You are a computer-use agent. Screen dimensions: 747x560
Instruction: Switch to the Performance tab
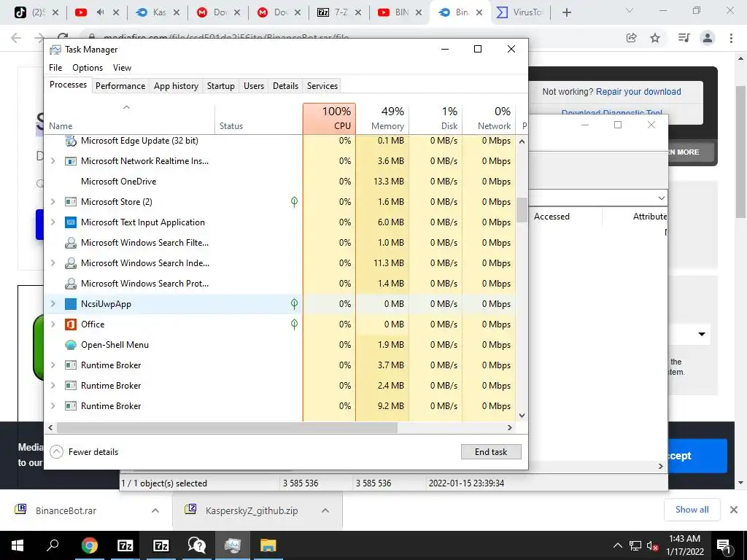point(120,86)
